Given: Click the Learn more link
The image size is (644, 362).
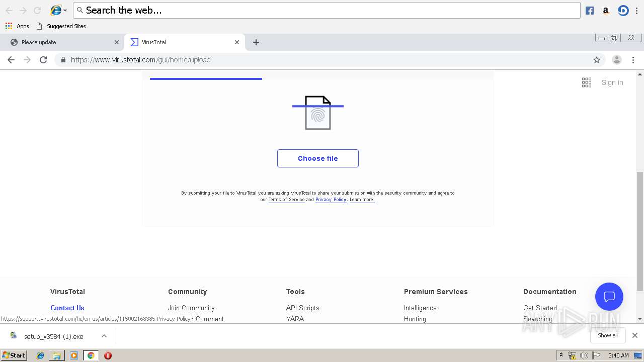Looking at the screenshot, I should click(x=362, y=200).
